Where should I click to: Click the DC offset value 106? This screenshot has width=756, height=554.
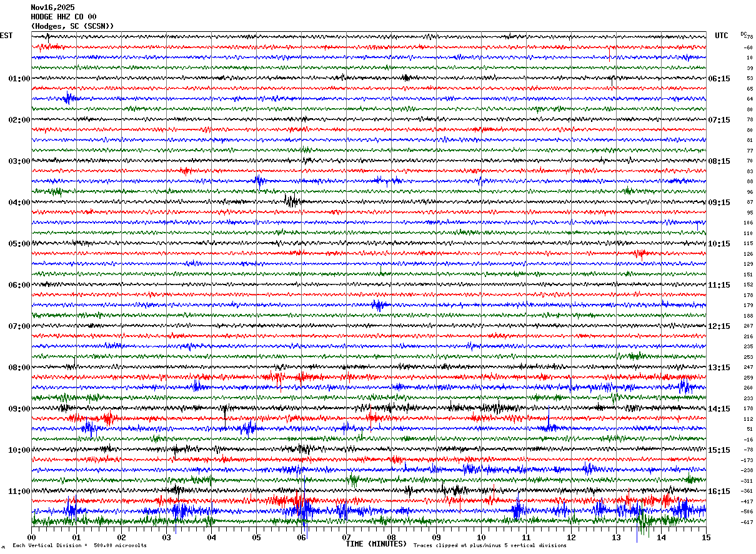(749, 223)
